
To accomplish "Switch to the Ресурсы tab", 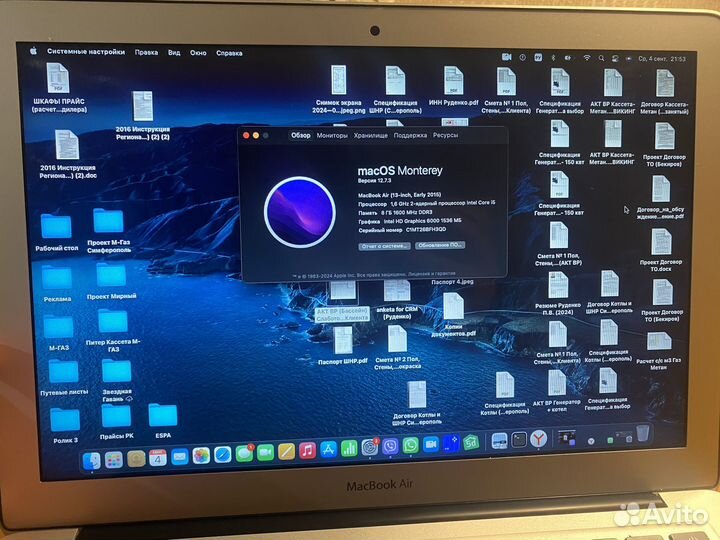I will tap(445, 135).
